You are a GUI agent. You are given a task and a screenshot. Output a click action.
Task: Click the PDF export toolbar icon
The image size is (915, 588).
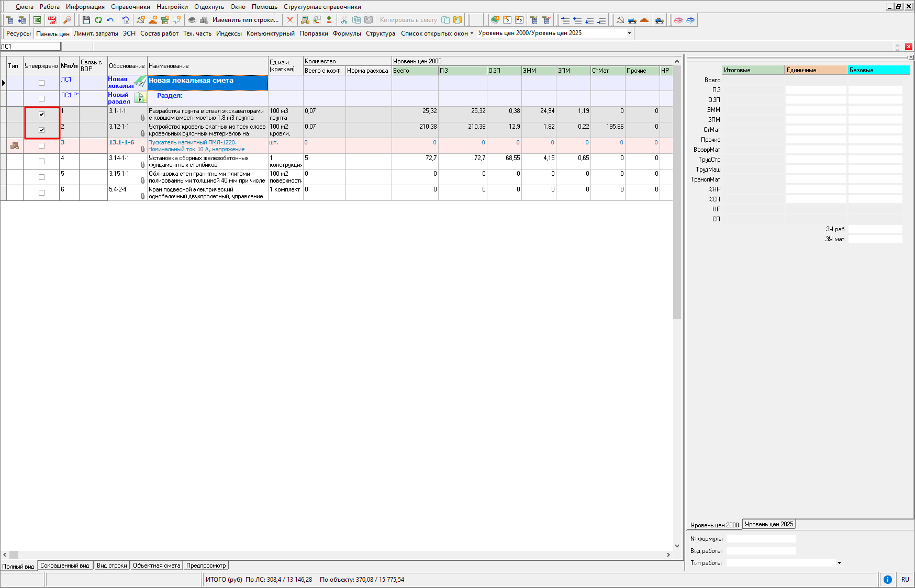coord(52,20)
